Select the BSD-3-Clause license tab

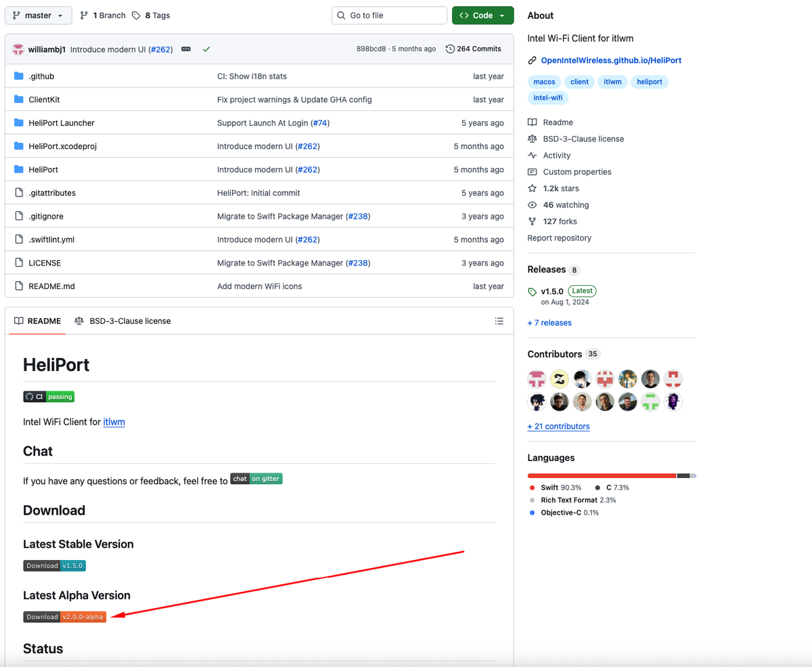(122, 321)
